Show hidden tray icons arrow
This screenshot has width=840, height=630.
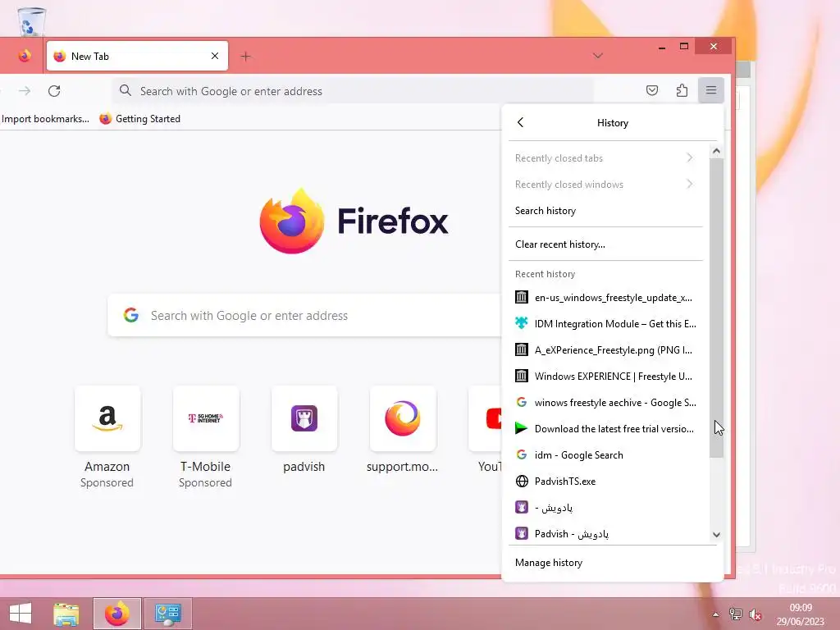715,614
